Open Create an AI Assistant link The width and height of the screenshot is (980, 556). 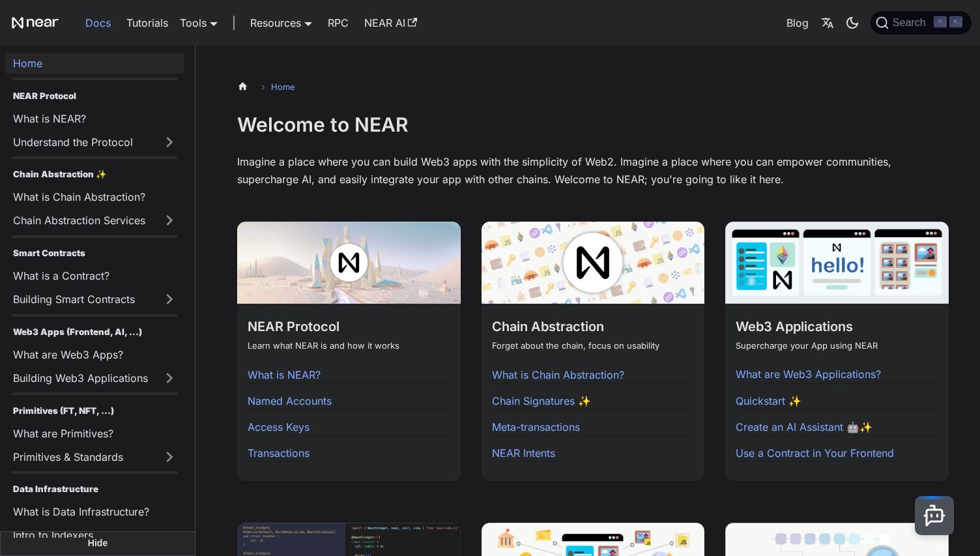click(x=803, y=427)
